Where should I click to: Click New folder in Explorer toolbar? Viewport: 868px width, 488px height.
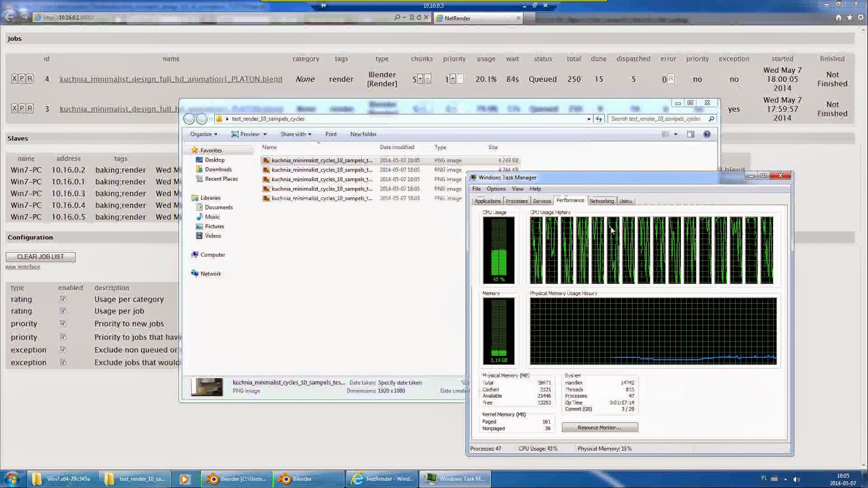point(363,134)
